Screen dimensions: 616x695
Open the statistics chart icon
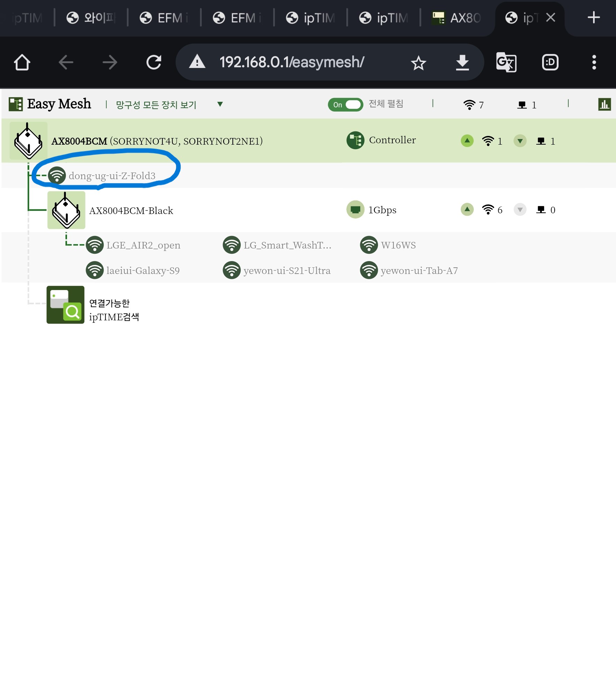point(605,104)
